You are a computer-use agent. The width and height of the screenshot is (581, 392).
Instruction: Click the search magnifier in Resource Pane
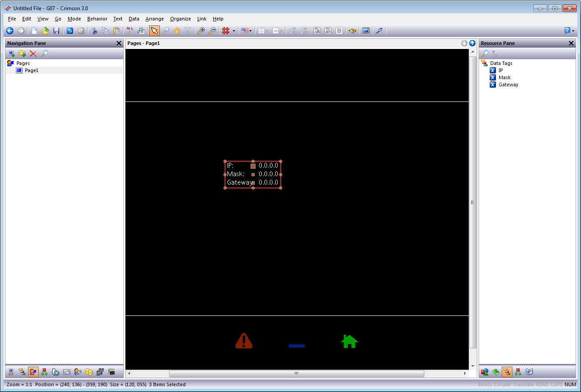485,54
